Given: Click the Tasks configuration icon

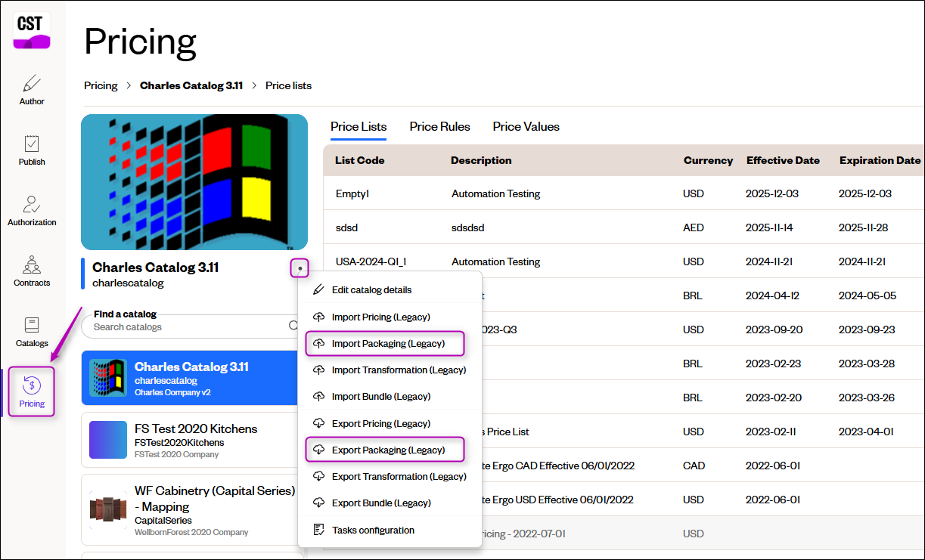Looking at the screenshot, I should click(318, 530).
